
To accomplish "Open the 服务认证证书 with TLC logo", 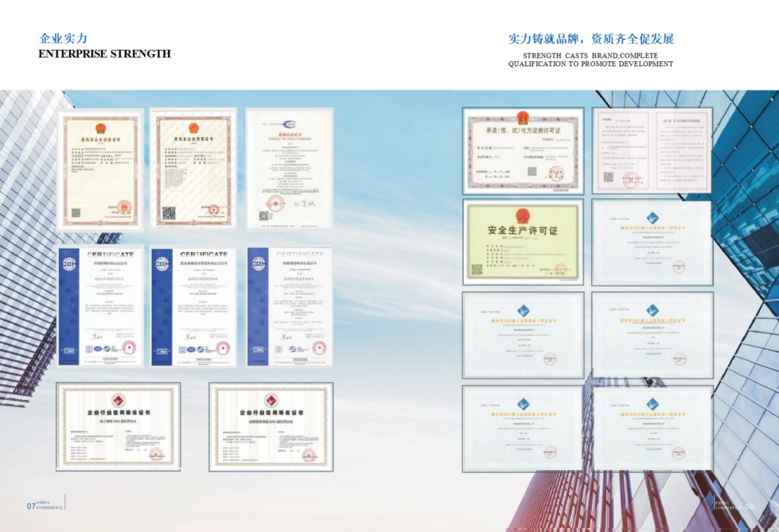I will [290, 169].
